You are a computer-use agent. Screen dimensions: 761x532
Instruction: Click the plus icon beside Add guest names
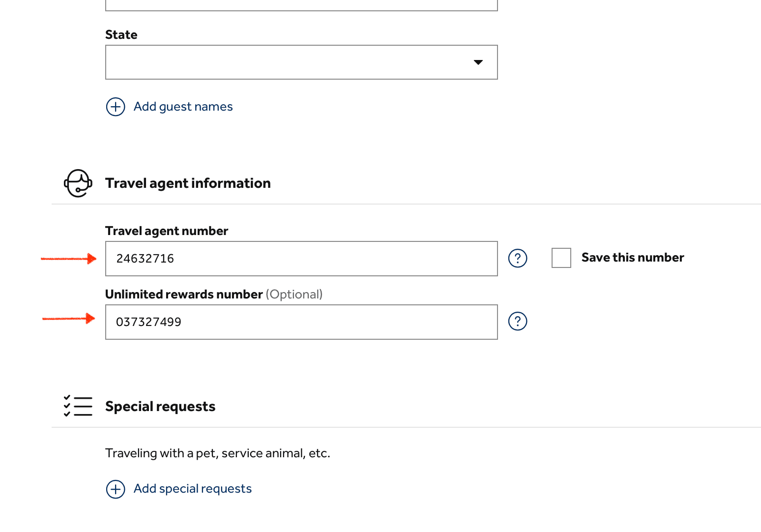[116, 107]
